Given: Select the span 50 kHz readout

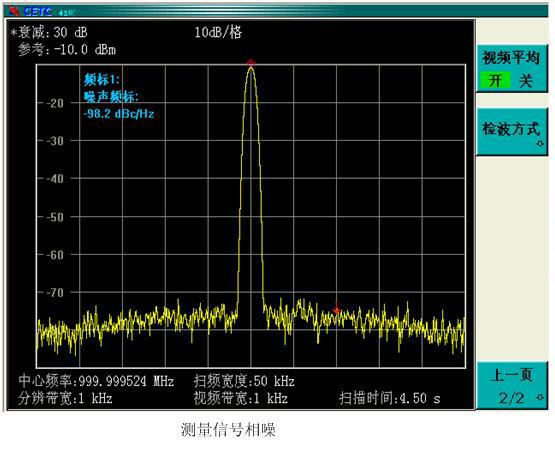Looking at the screenshot, I should click(x=244, y=381).
